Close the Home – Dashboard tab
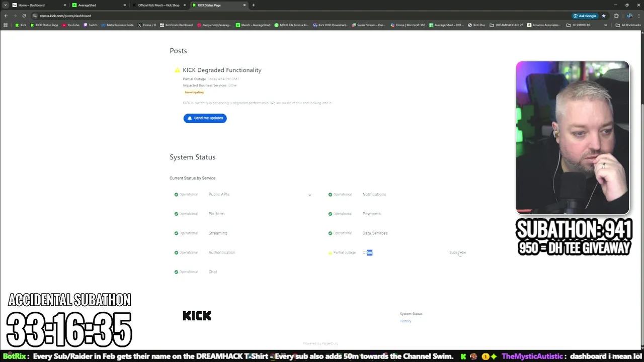 [64, 5]
